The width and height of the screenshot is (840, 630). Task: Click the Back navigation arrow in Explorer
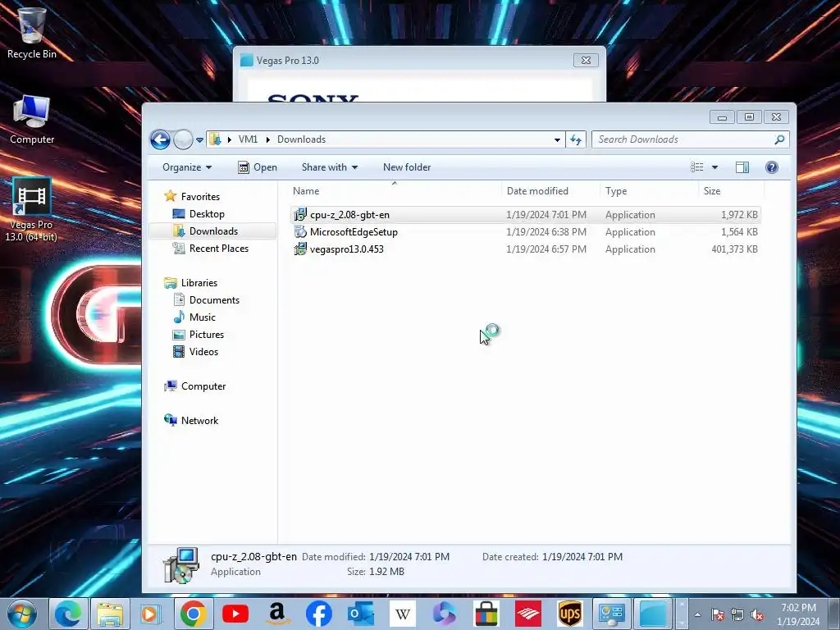coord(160,139)
